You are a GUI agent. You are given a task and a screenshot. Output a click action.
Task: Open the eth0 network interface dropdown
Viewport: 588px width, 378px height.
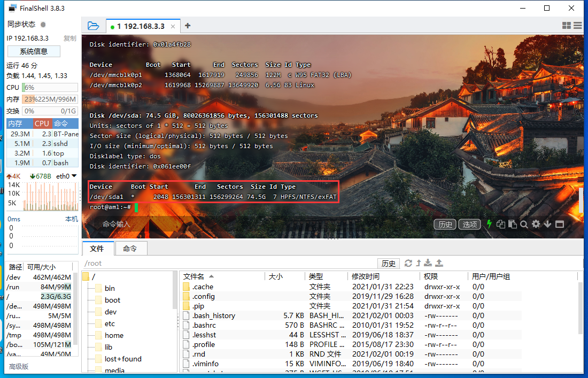[67, 176]
